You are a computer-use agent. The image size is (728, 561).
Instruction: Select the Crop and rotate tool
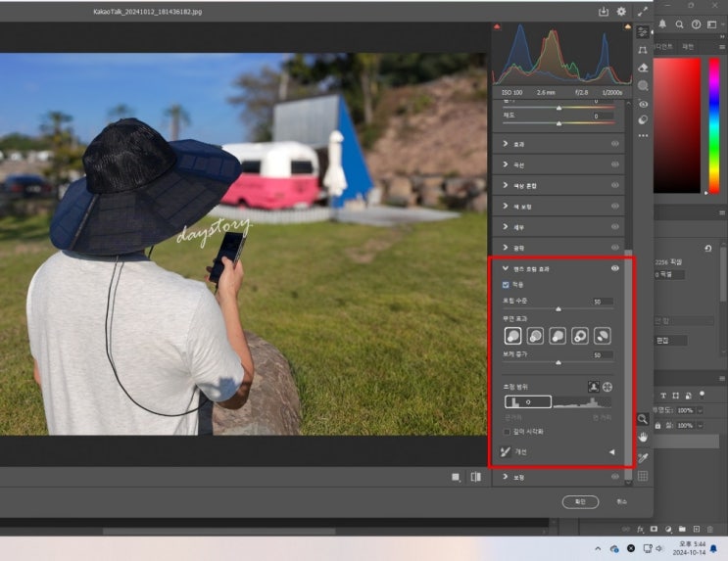(643, 50)
